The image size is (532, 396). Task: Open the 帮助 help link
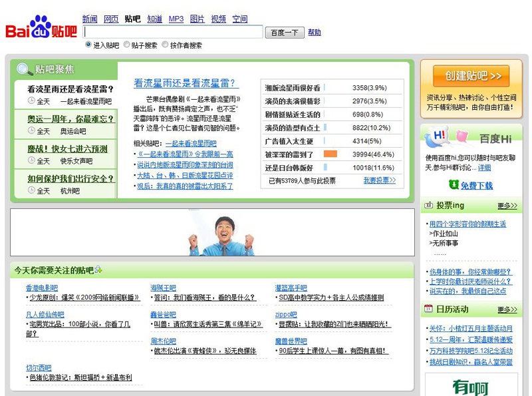point(315,32)
